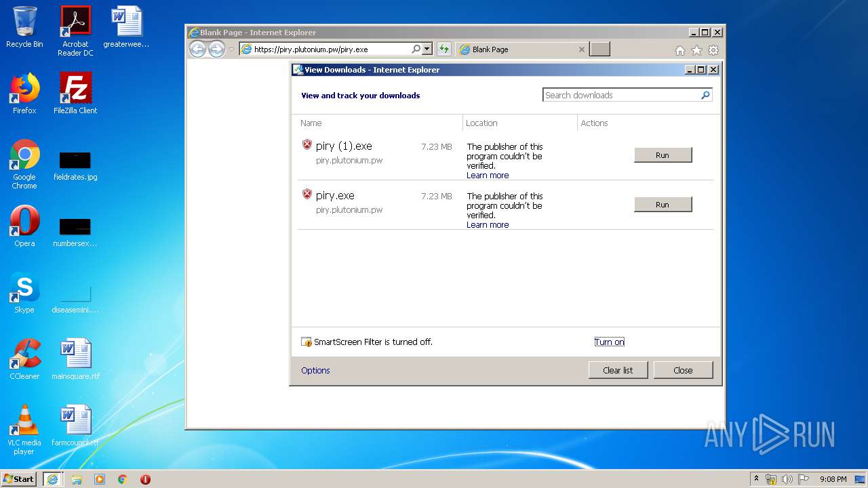Open the FileZilla Client shortcut

[75, 94]
